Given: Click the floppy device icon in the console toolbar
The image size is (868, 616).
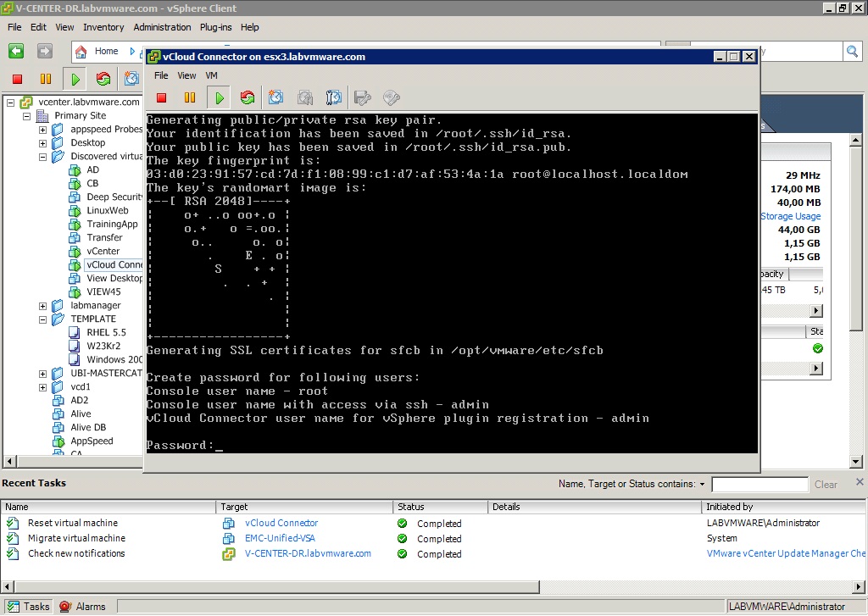Looking at the screenshot, I should coord(363,98).
